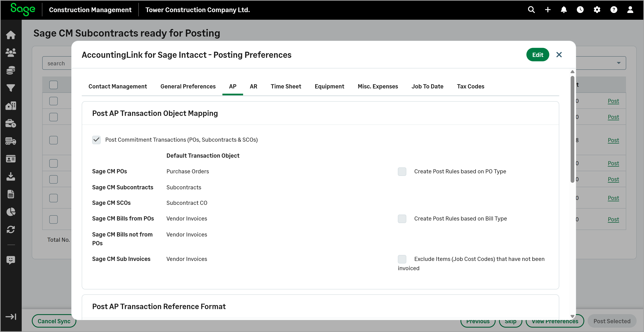Click the Purchase Orders value
644x332 pixels.
click(x=188, y=171)
